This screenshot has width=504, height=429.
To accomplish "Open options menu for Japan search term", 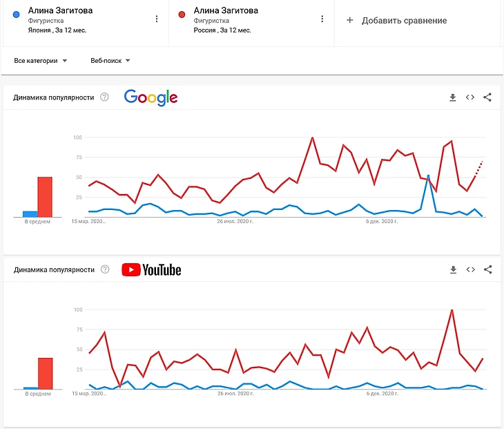I will (157, 19).
